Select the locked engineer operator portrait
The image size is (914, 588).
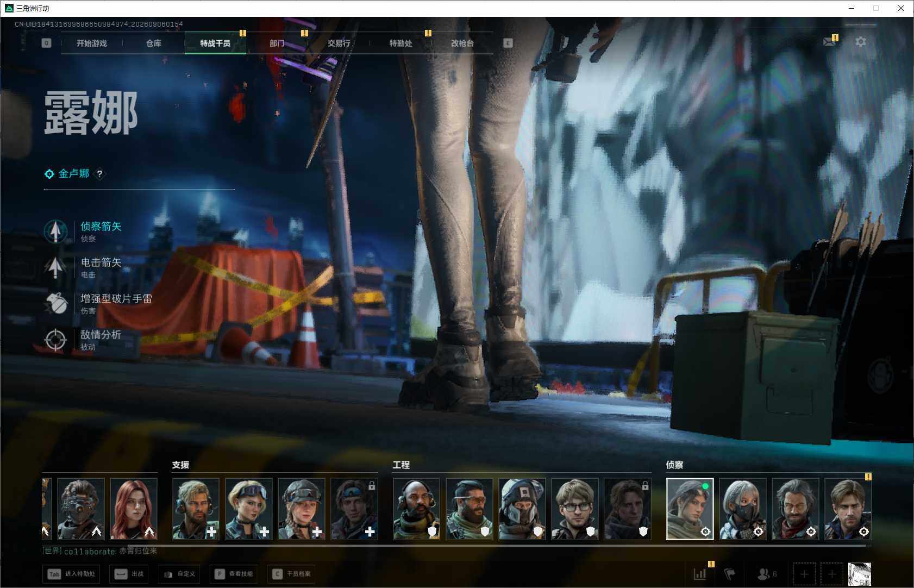pos(627,509)
